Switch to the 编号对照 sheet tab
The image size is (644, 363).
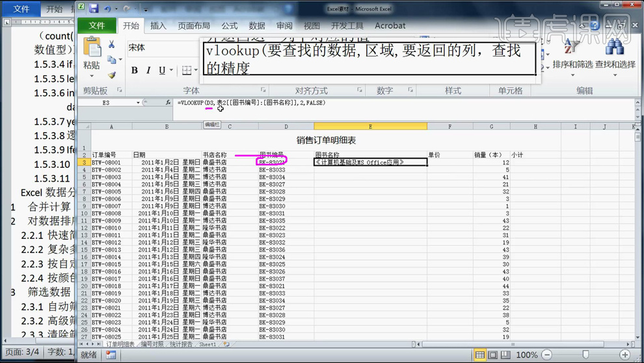click(x=152, y=344)
